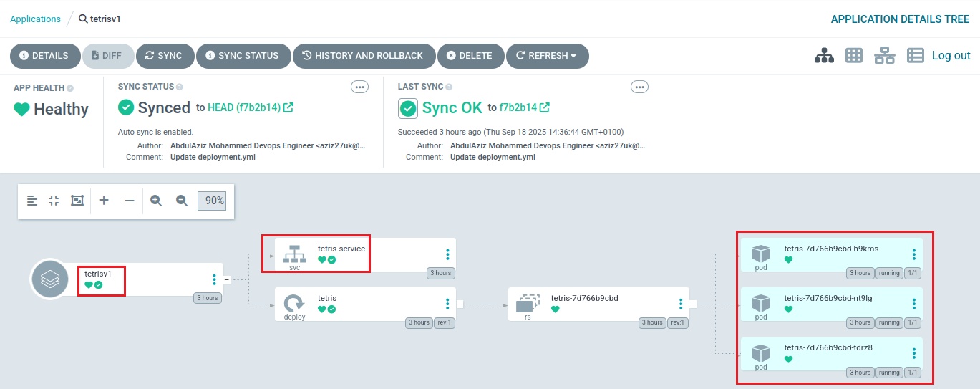Click the SYNC button
The image size is (980, 389).
[x=163, y=56]
